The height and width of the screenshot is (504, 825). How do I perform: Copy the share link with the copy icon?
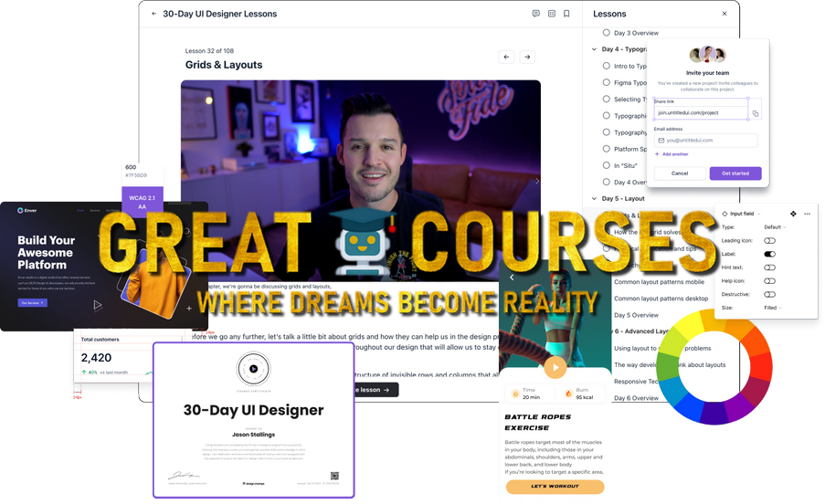(x=756, y=113)
